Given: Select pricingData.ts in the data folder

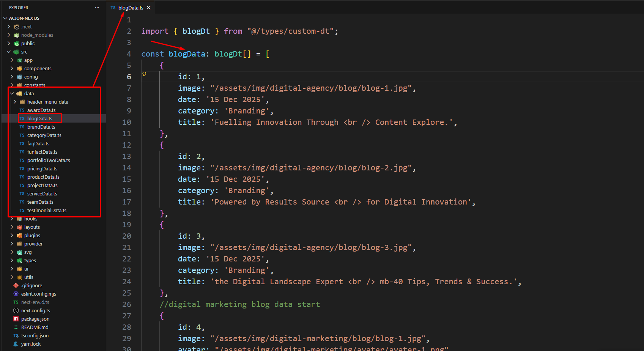Looking at the screenshot, I should point(42,168).
